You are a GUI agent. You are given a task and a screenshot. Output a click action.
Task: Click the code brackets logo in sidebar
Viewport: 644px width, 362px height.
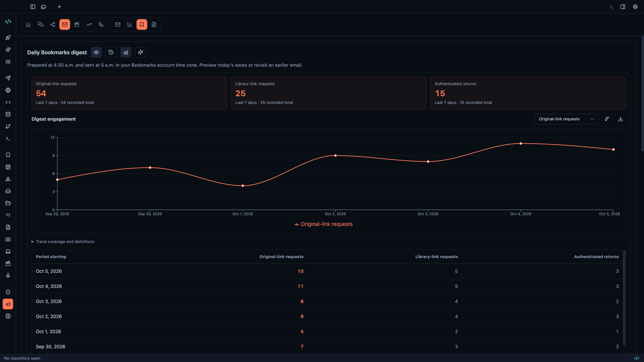tap(8, 21)
